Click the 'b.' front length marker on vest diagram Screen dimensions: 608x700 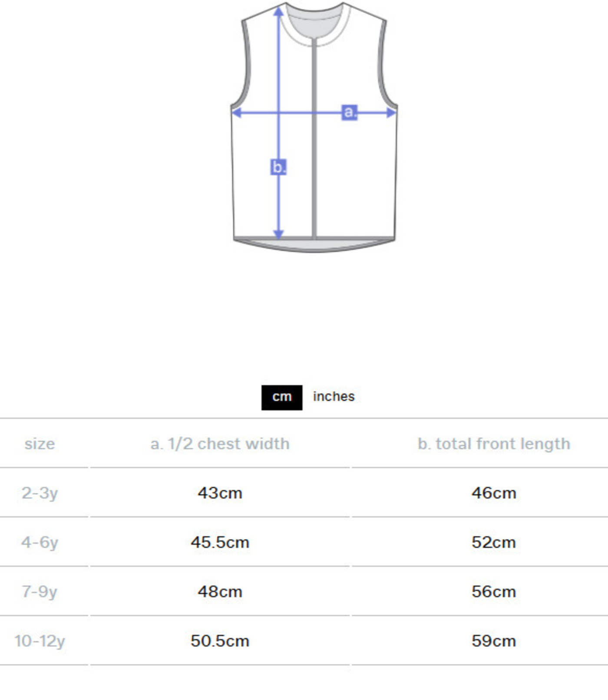point(278,167)
